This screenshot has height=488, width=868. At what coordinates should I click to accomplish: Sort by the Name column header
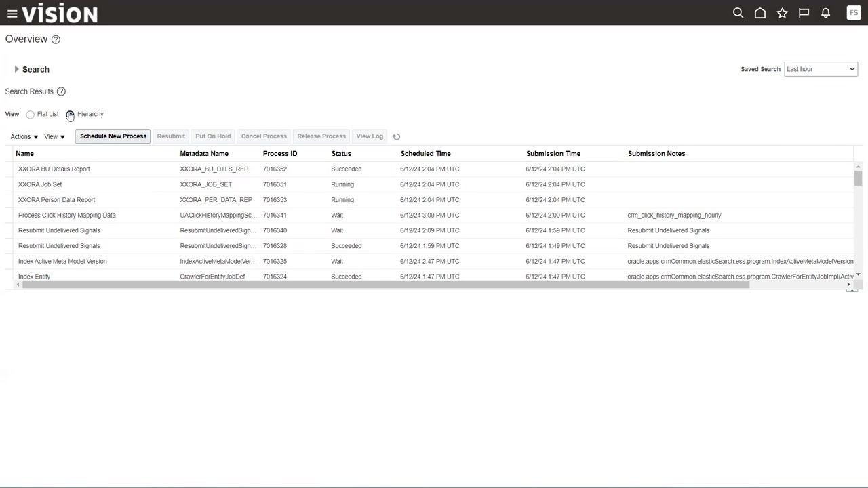point(24,154)
